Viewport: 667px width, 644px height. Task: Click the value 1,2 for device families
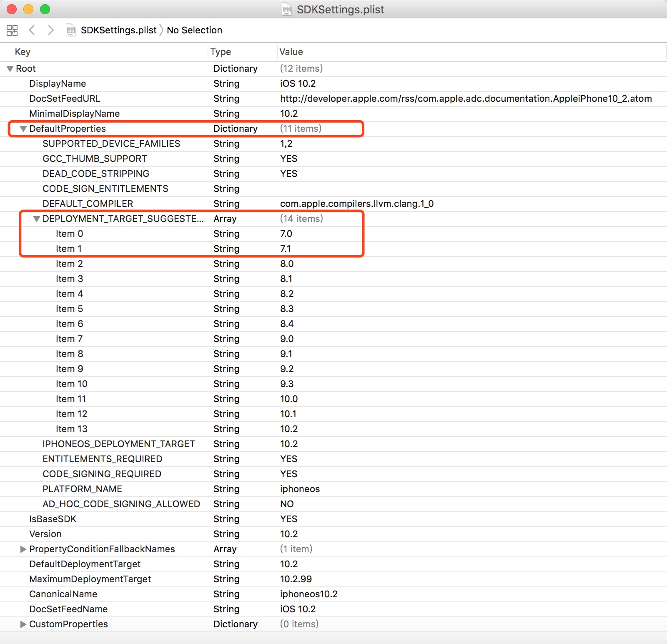pos(286,143)
